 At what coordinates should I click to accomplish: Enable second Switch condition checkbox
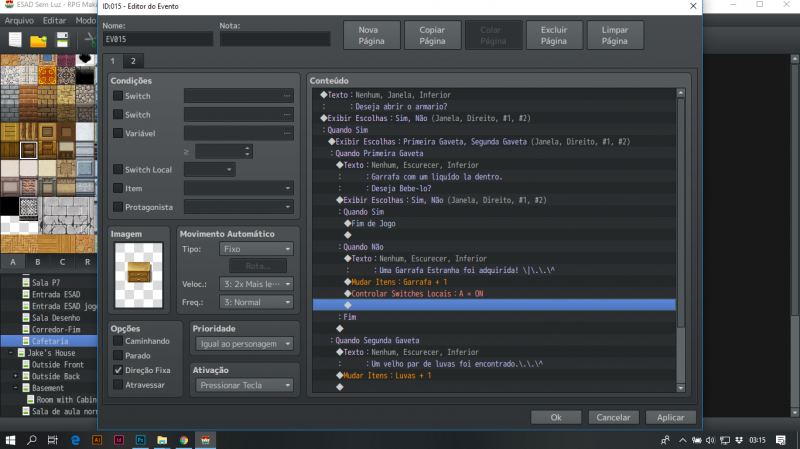coord(118,115)
